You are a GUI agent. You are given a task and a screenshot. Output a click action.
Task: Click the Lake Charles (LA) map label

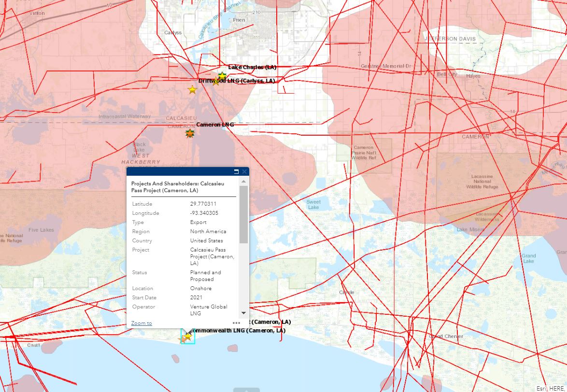point(252,67)
